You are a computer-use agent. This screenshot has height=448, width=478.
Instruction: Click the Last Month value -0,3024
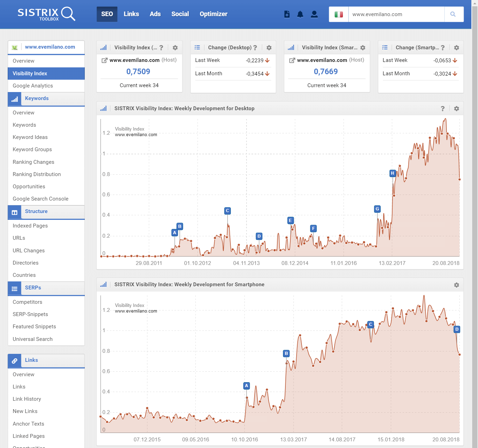442,74
